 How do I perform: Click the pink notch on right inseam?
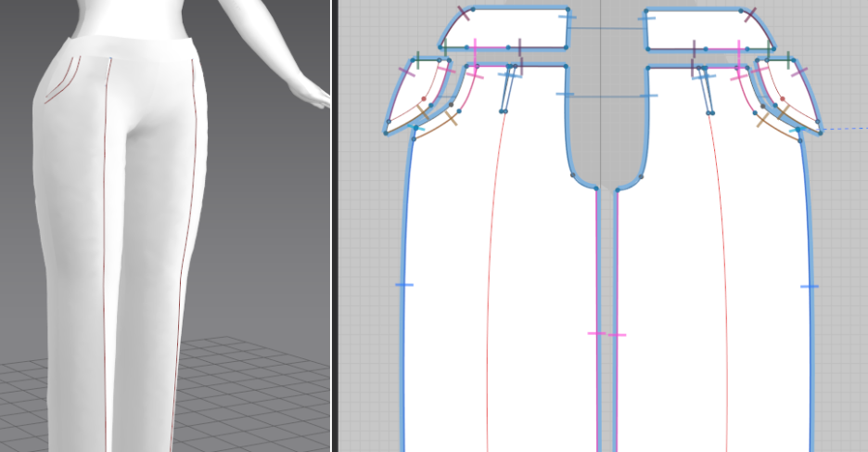(x=617, y=334)
